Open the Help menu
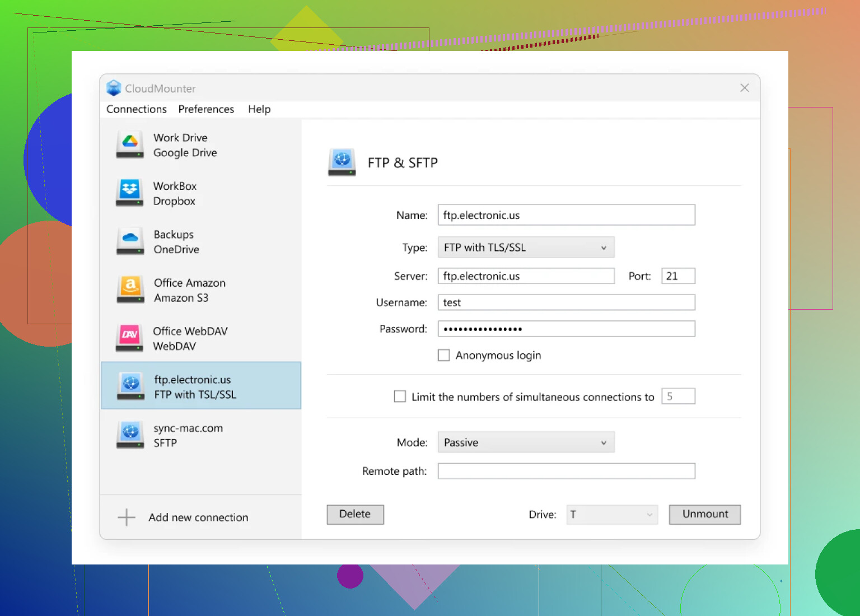 tap(259, 109)
